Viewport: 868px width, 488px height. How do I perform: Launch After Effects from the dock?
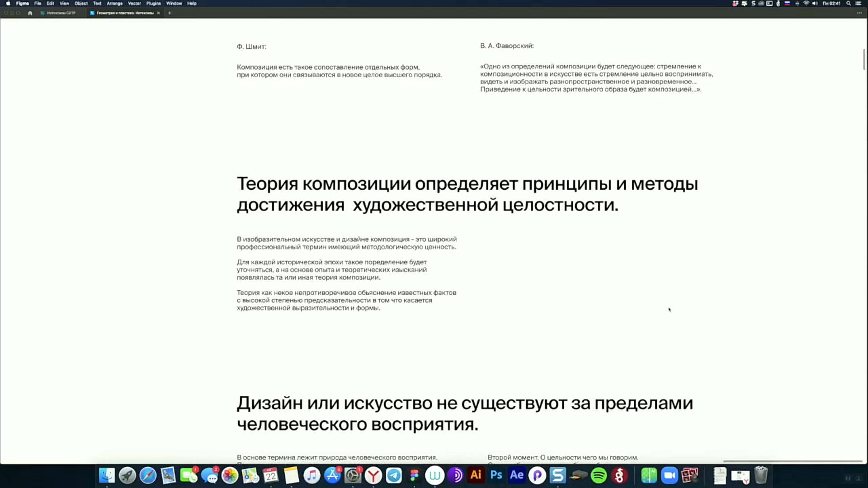(x=516, y=475)
